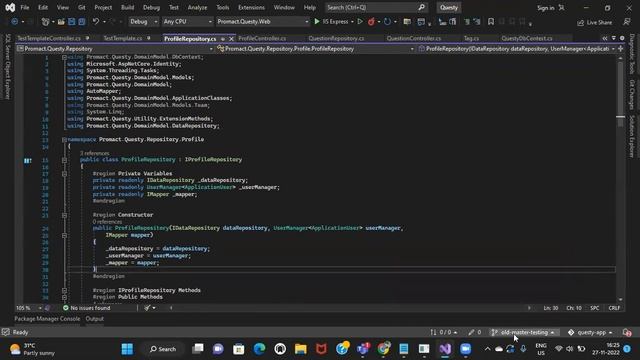Open the Package Manager Console panel tab
640x360 pixels.
click(x=47, y=319)
